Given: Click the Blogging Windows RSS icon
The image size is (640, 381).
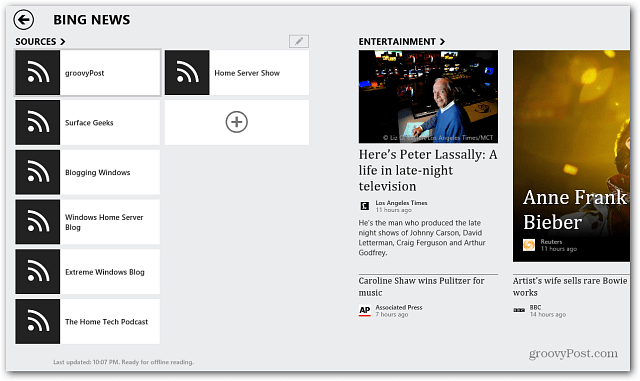Looking at the screenshot, I should (x=38, y=172).
